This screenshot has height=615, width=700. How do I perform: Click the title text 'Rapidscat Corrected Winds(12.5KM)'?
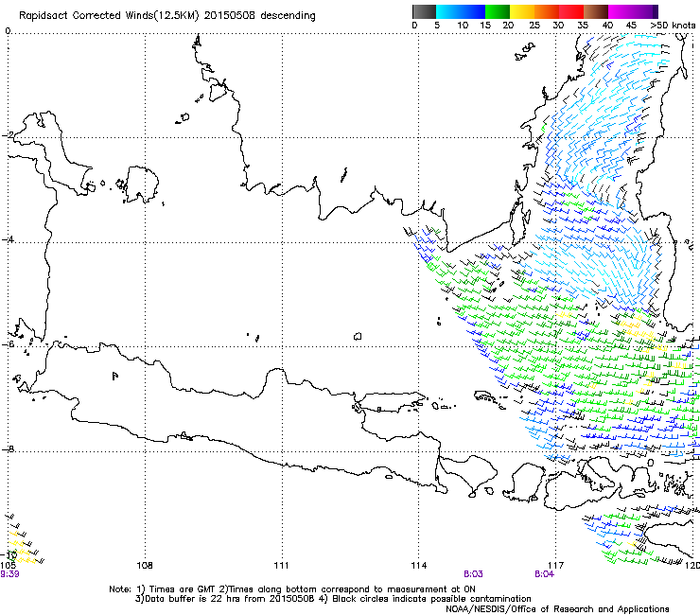point(109,16)
